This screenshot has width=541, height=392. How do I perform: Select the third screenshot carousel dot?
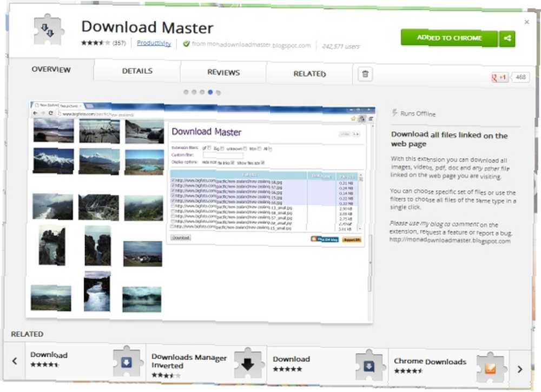202,92
